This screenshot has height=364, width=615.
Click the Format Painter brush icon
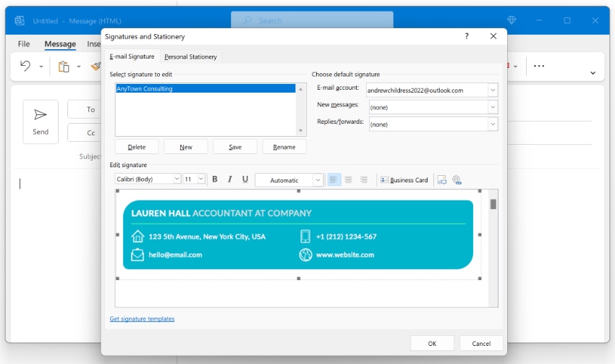96,67
